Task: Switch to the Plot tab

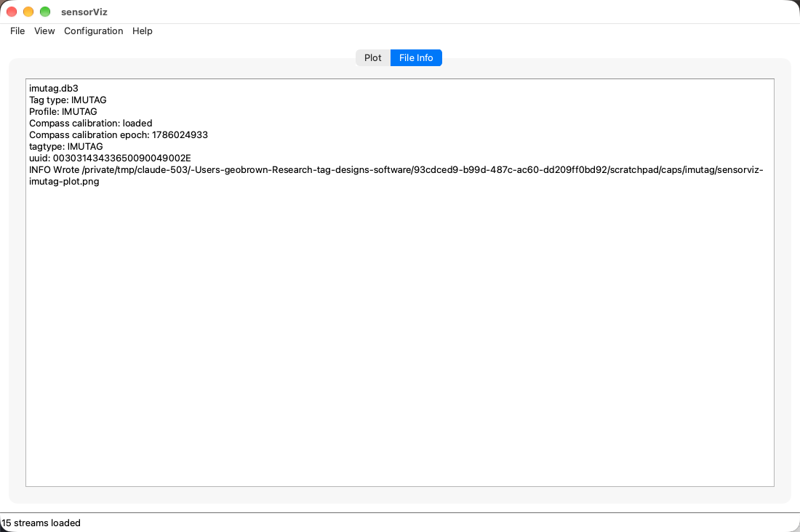Action: [373, 57]
